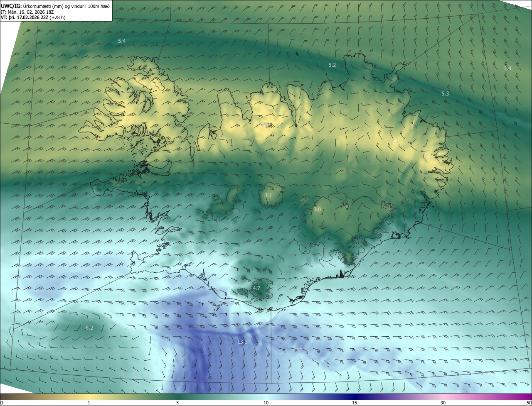Click the colorbar tick label 30
Viewport: 532px width, 406px height.
443,403
